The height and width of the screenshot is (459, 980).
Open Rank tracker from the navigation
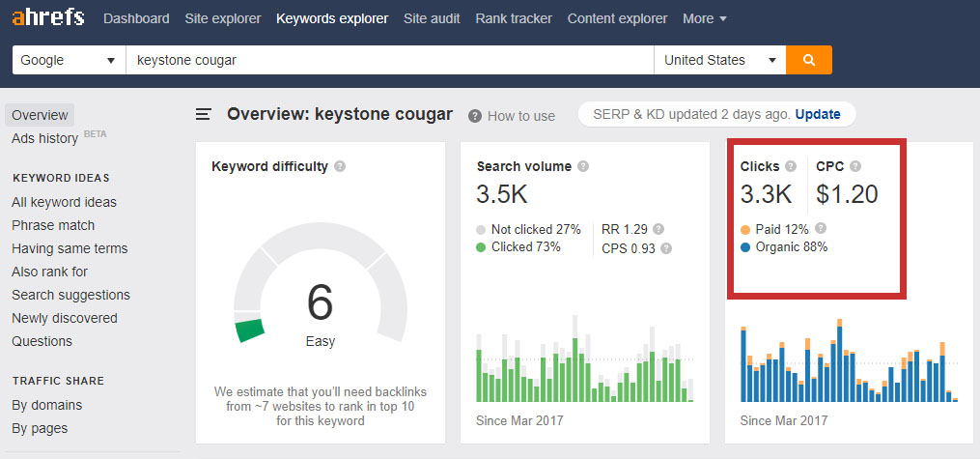tap(514, 18)
